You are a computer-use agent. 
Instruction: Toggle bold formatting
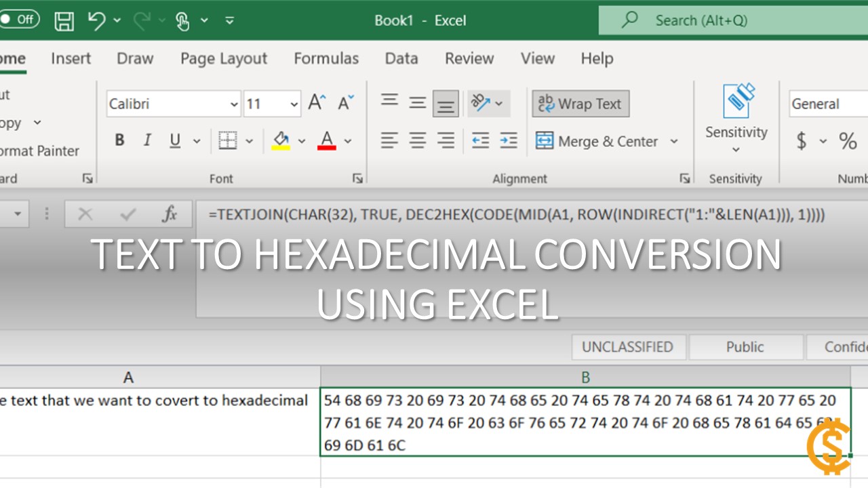[119, 140]
